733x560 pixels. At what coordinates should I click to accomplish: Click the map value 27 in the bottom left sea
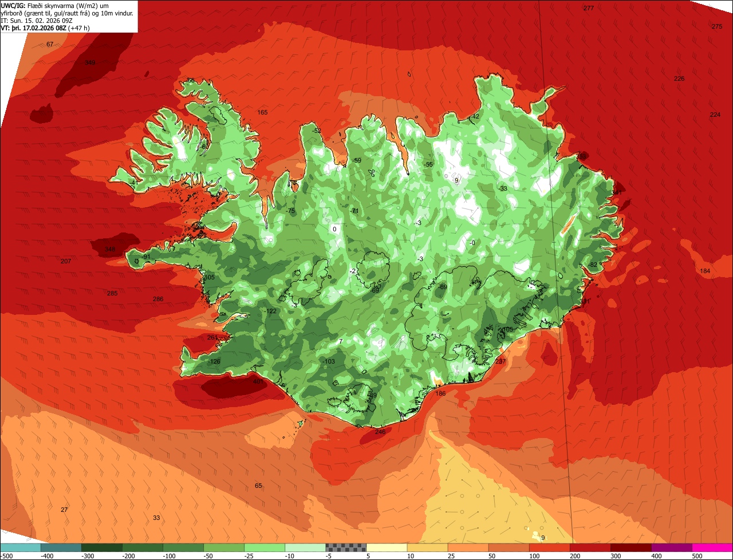64,510
